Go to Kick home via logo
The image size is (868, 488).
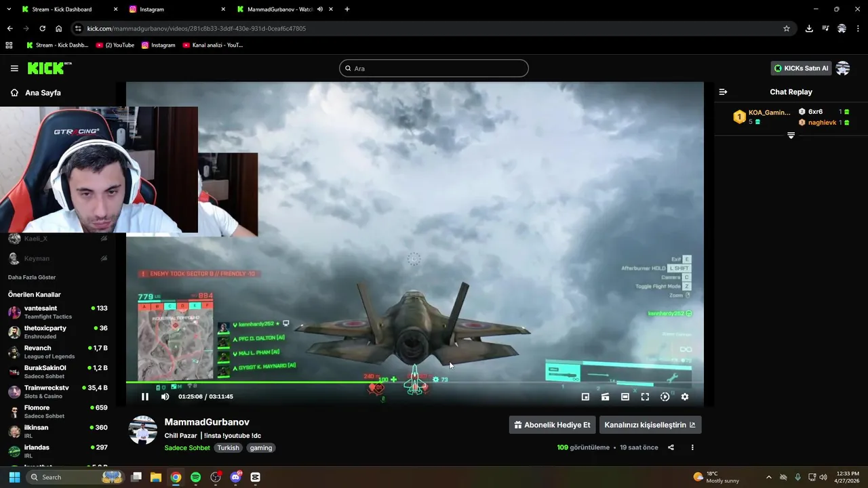[50, 68]
